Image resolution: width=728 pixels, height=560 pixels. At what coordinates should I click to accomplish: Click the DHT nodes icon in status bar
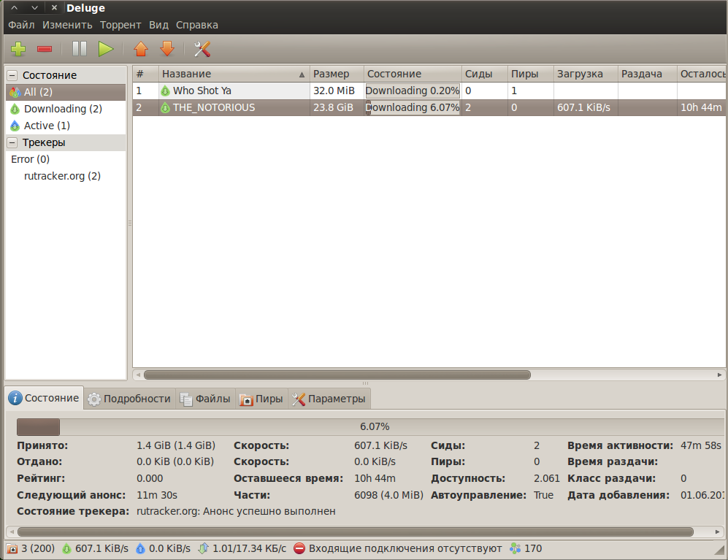click(x=516, y=549)
